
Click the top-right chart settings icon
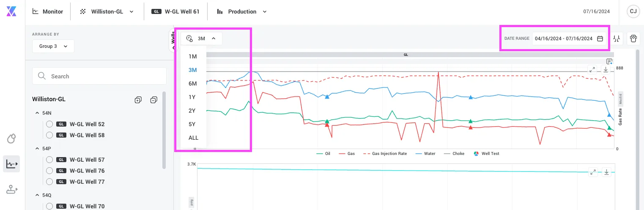tap(633, 39)
